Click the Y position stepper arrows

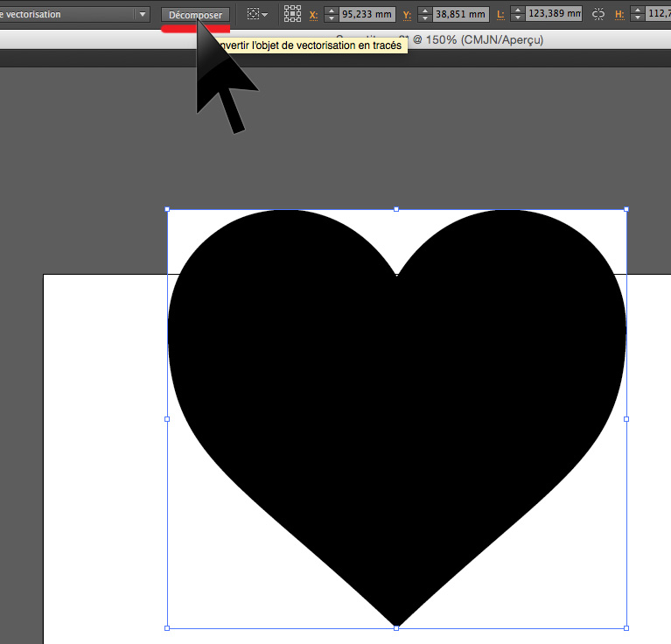click(424, 15)
